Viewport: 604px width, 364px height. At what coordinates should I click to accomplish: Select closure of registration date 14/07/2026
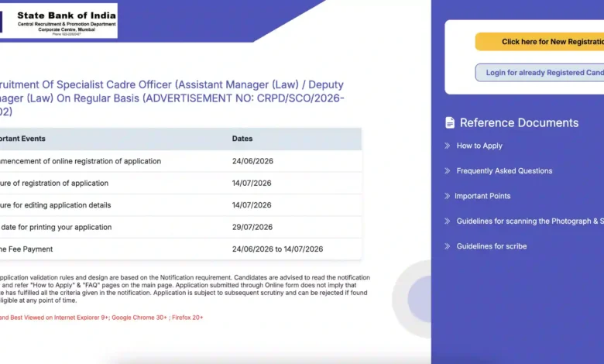click(x=252, y=183)
